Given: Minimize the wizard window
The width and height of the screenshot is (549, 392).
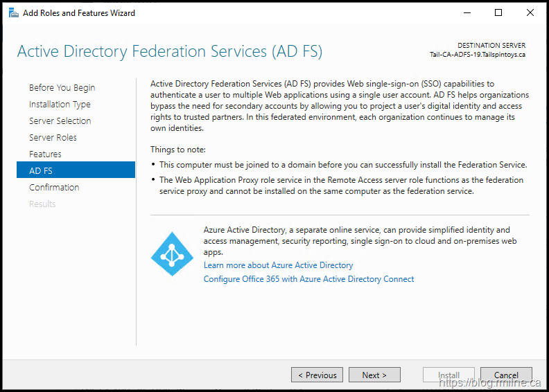Looking at the screenshot, I should [x=467, y=12].
